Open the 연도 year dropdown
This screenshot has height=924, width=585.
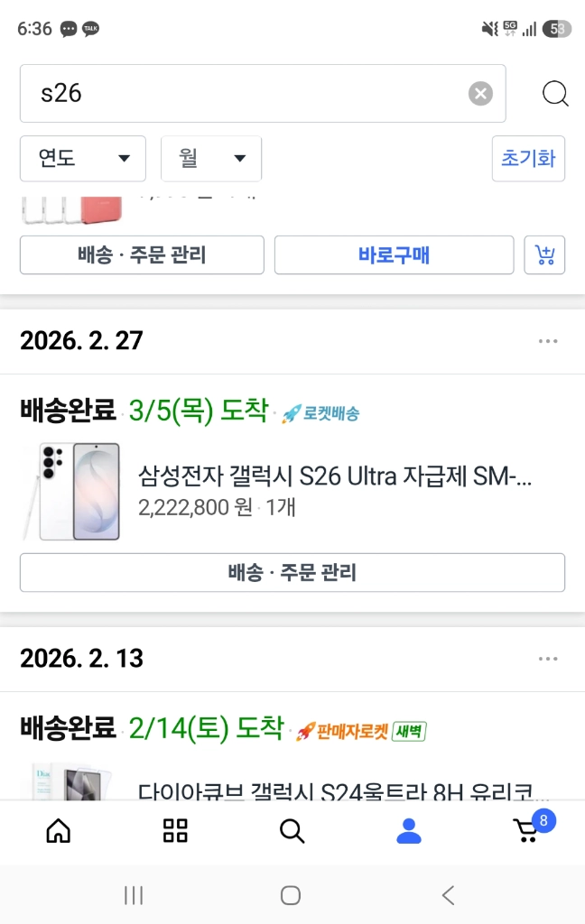[x=82, y=159]
